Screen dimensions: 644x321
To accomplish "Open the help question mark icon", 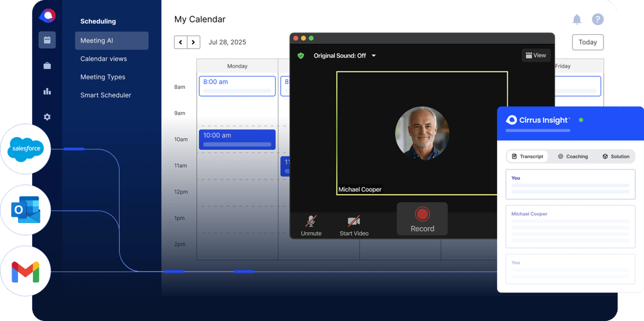I will 598,19.
